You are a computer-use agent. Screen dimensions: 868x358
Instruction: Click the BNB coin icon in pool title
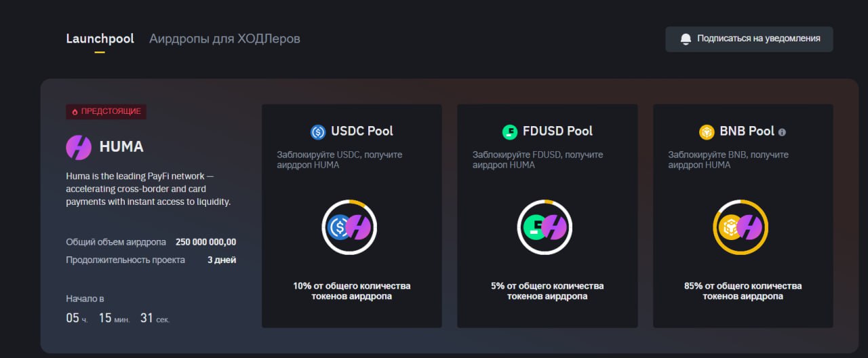point(707,132)
